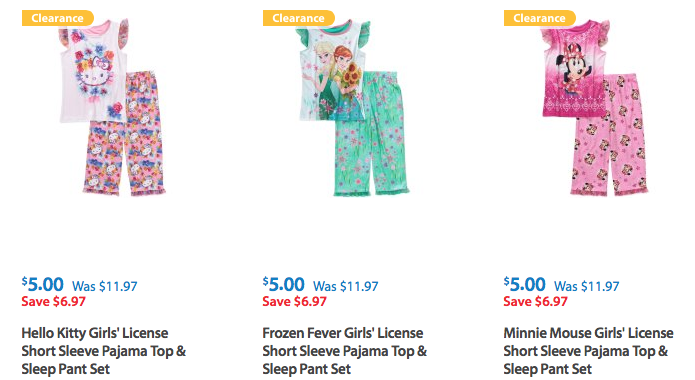Screen dimensions: 695x380
Task: Click the $5.00 price under Minnie Mouse set
Action: (524, 284)
